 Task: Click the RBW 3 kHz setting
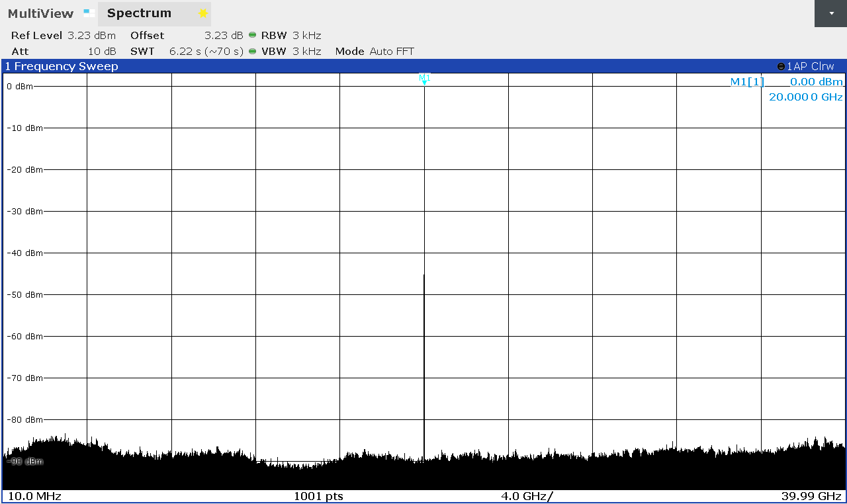pyautogui.click(x=291, y=36)
